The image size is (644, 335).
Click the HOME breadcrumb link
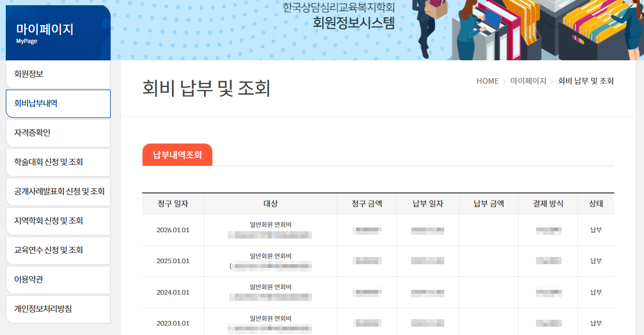487,81
